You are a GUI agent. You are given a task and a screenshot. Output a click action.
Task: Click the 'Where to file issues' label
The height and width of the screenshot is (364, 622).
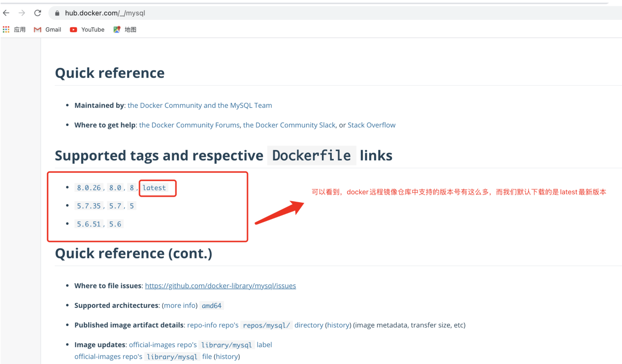[108, 286]
